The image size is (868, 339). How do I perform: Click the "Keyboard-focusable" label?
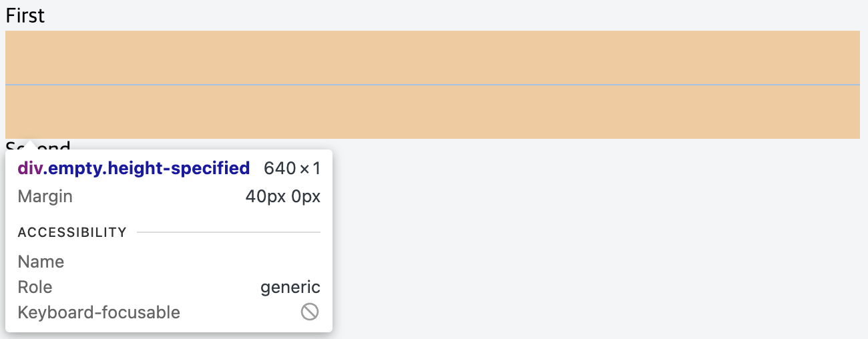coord(99,312)
